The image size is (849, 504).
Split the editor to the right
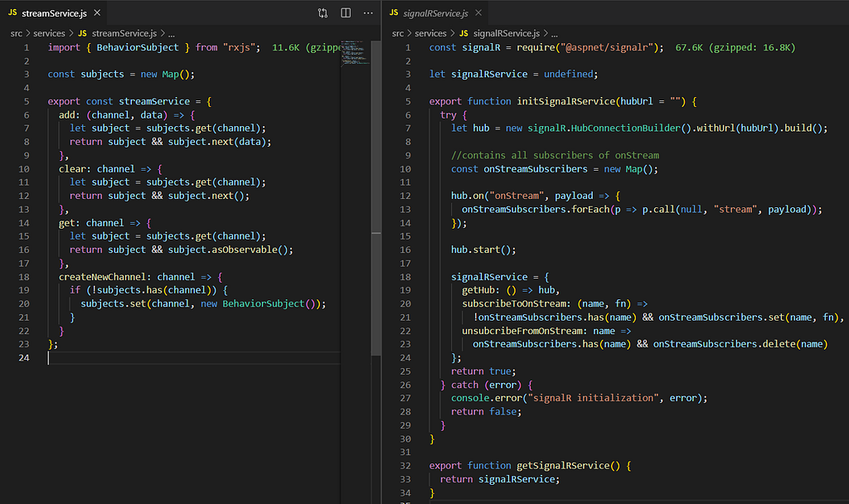pos(346,13)
